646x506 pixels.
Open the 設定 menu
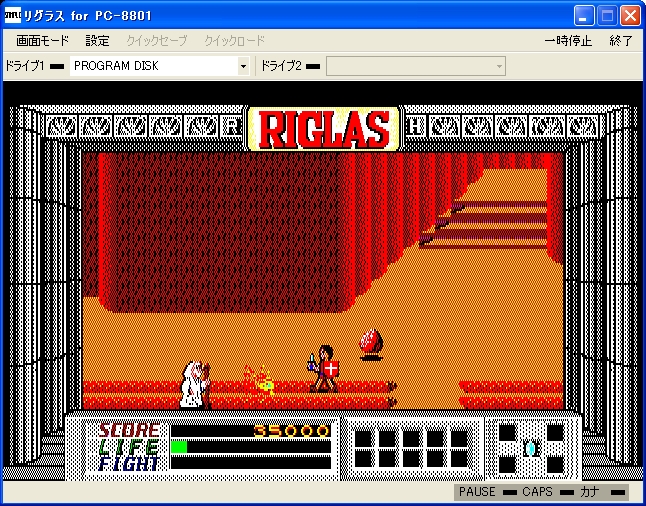pyautogui.click(x=98, y=41)
